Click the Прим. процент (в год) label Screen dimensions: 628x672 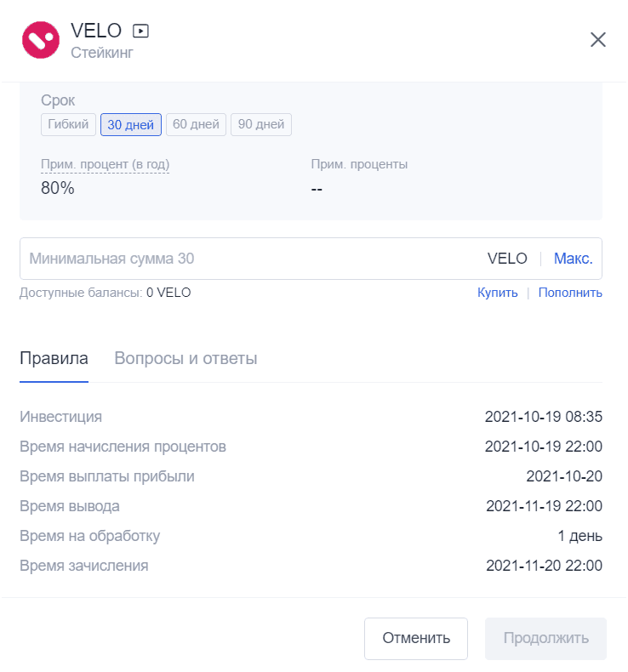(105, 164)
